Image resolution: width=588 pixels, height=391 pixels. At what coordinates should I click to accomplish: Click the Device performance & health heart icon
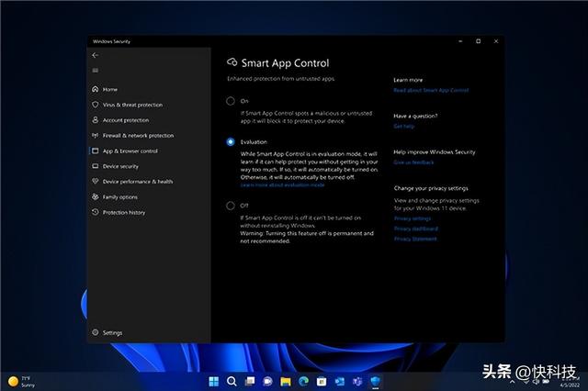[x=96, y=181]
